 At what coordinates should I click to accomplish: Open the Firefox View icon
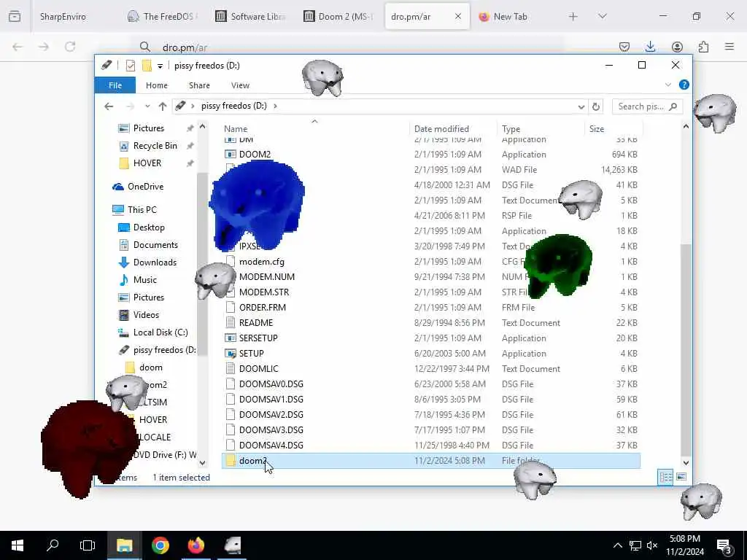(x=15, y=17)
